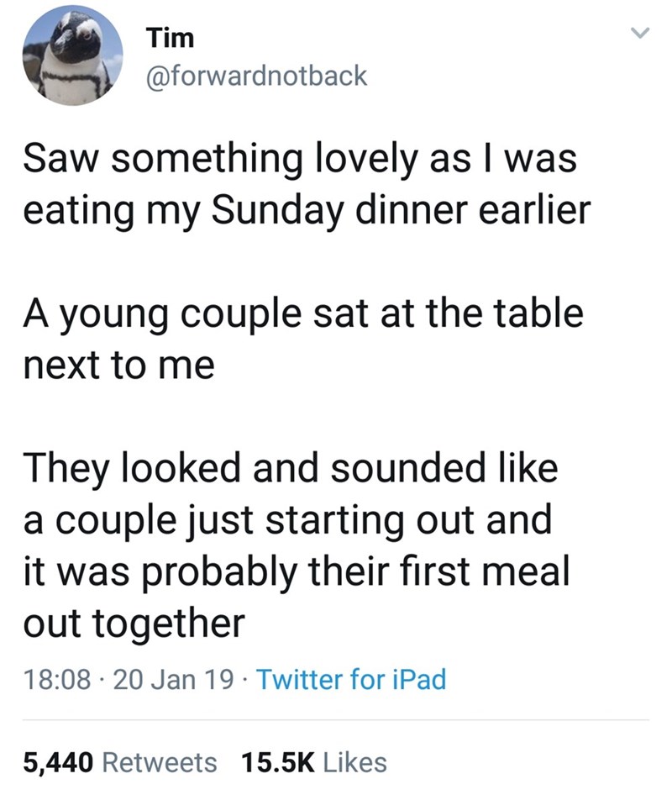Open the @forwardnotback handle

coord(255,76)
